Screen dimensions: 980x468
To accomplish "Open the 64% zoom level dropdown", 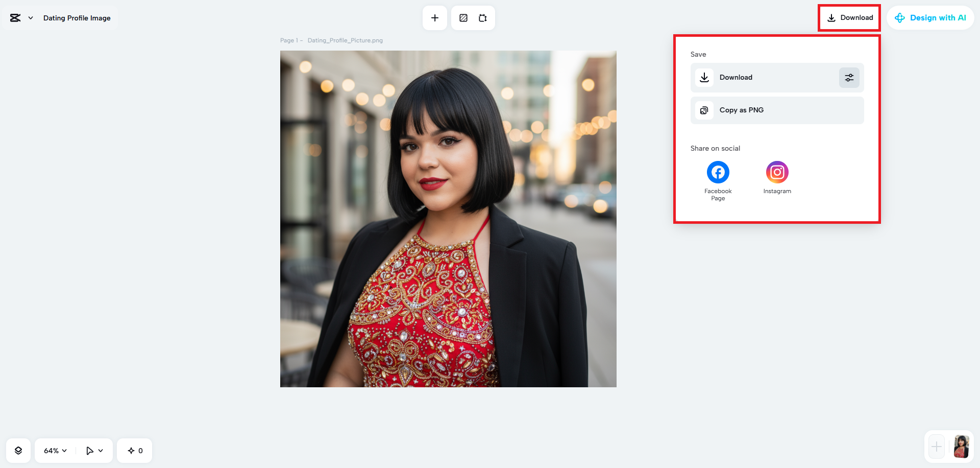I will [54, 450].
